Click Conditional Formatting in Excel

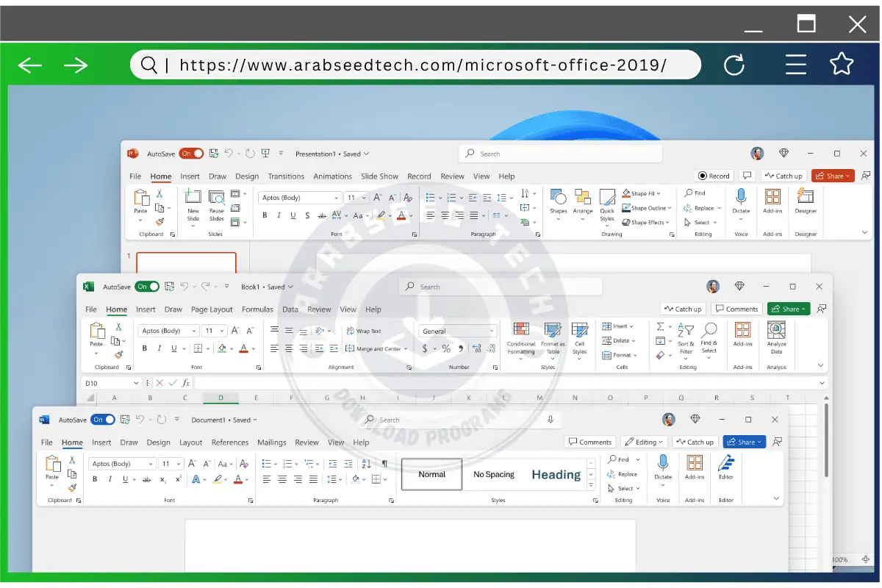tap(521, 330)
